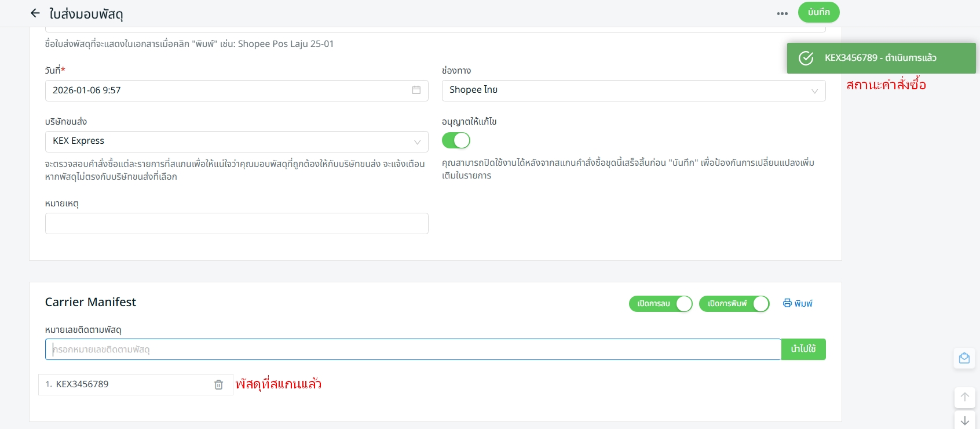Select scanned item KEX3456789 in the list

[82, 384]
